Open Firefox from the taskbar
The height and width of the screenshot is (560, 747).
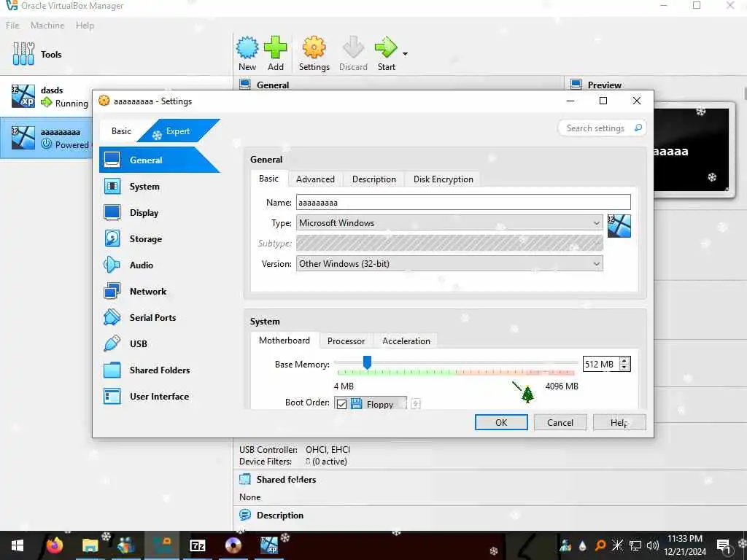(54, 545)
